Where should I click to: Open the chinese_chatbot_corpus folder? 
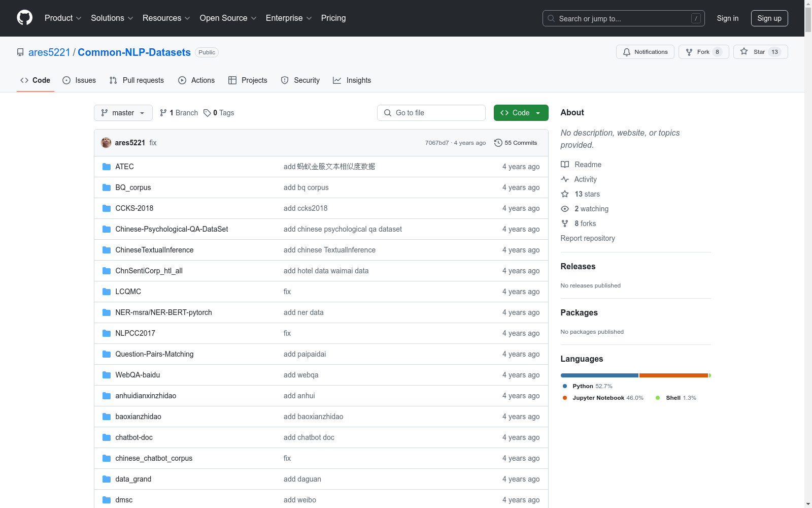tap(154, 458)
